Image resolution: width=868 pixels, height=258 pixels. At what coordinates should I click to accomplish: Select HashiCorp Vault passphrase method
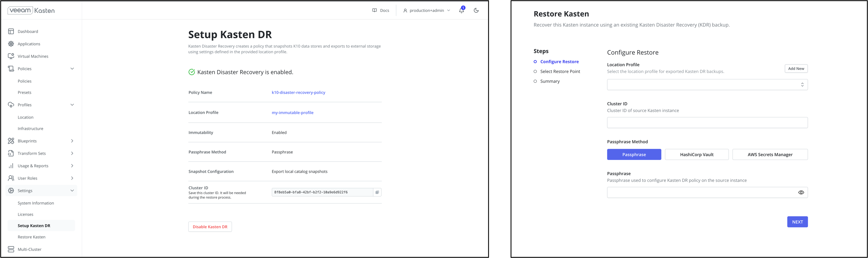(x=696, y=155)
